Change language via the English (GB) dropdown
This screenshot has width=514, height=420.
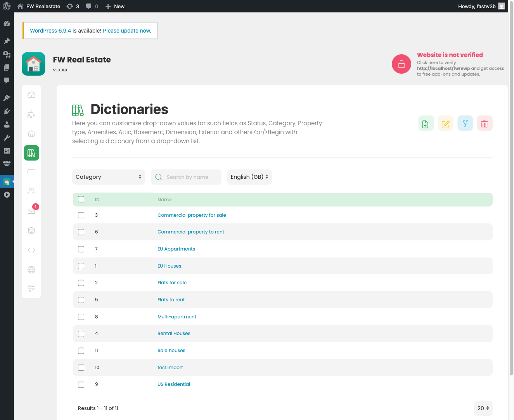tap(249, 177)
